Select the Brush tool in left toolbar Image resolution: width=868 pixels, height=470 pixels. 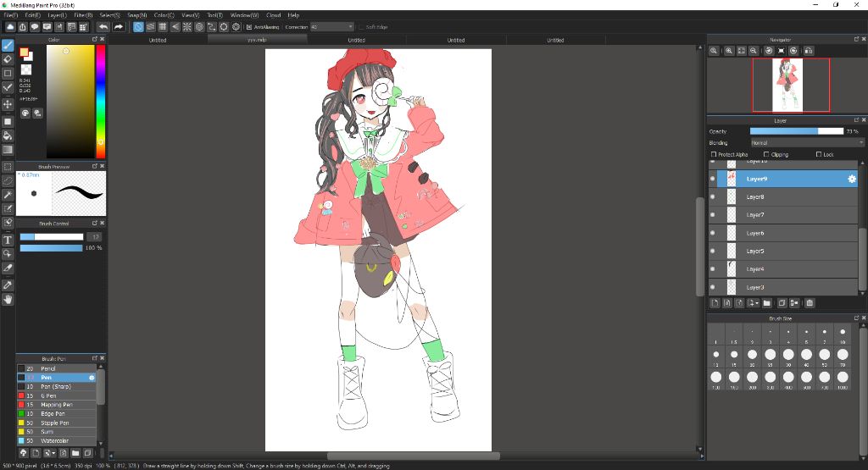(x=8, y=46)
